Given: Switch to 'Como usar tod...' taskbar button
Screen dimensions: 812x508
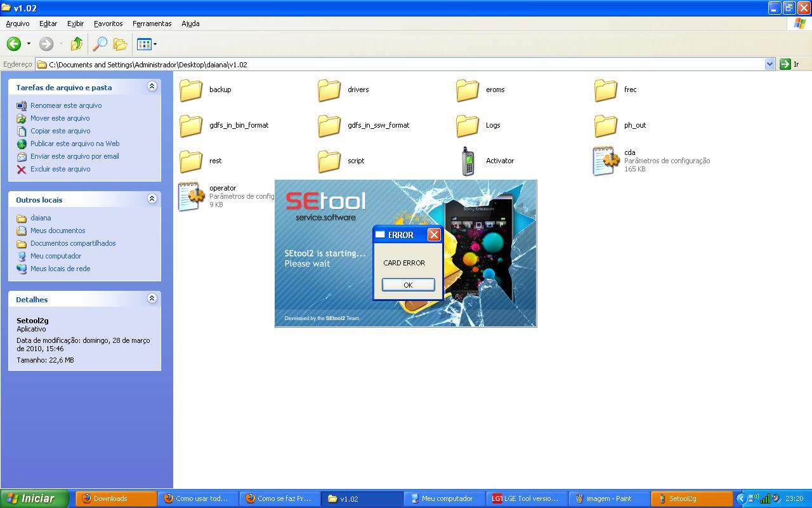Looking at the screenshot, I should coord(198,498).
